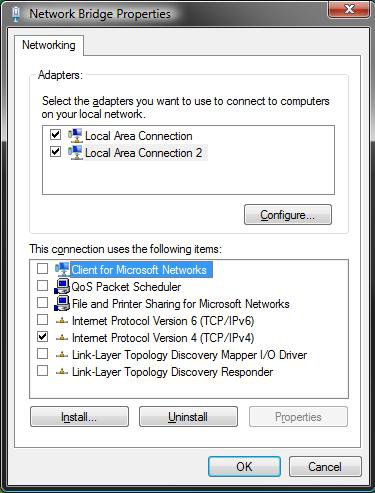The height and width of the screenshot is (493, 375).
Task: Click the Install button
Action: (x=79, y=417)
